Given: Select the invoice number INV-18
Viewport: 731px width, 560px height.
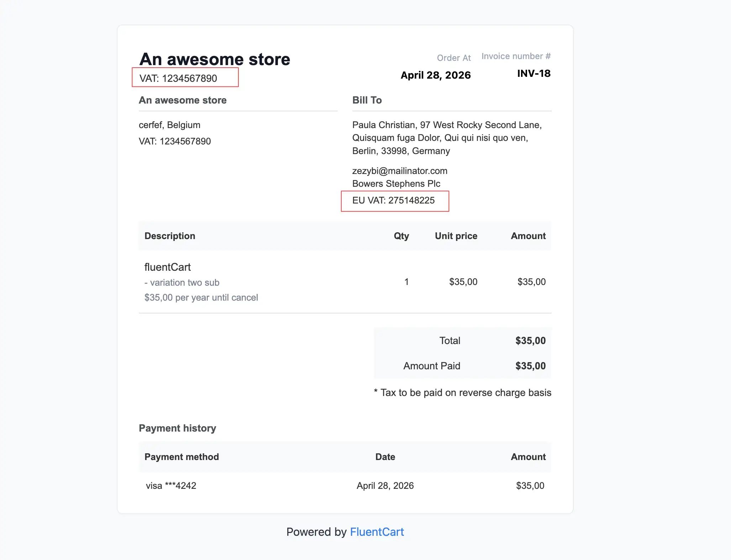Looking at the screenshot, I should pyautogui.click(x=533, y=74).
